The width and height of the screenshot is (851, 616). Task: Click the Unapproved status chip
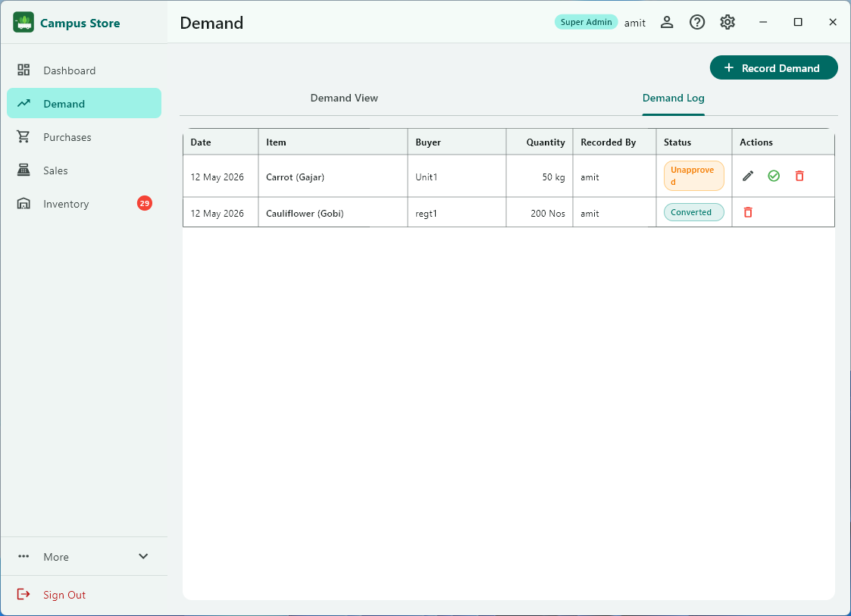tap(693, 176)
